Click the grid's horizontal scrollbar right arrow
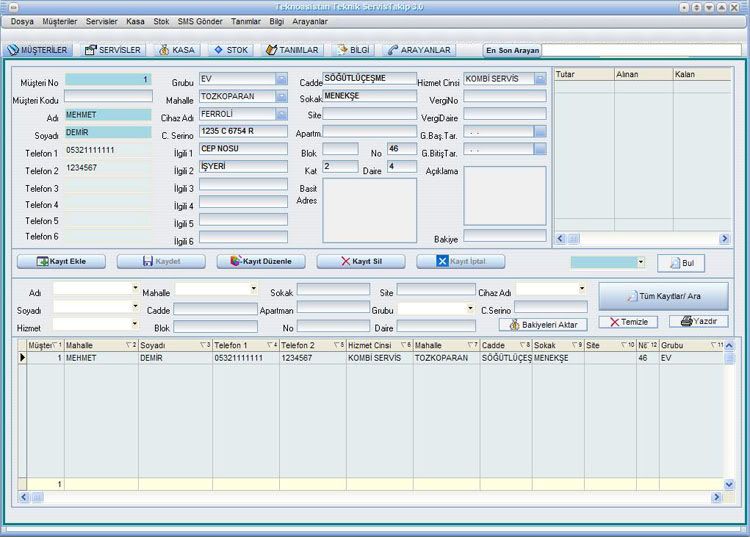This screenshot has height=537, width=750. (x=716, y=497)
